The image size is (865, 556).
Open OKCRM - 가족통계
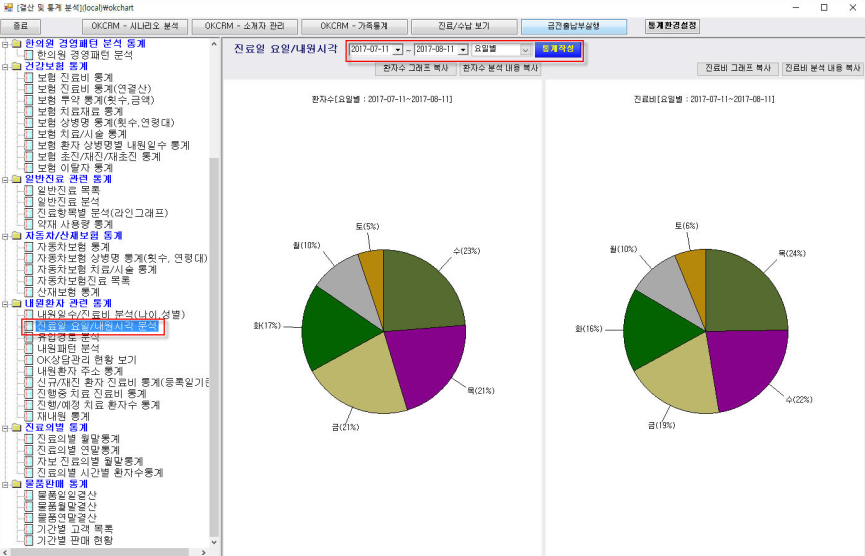[x=354, y=26]
